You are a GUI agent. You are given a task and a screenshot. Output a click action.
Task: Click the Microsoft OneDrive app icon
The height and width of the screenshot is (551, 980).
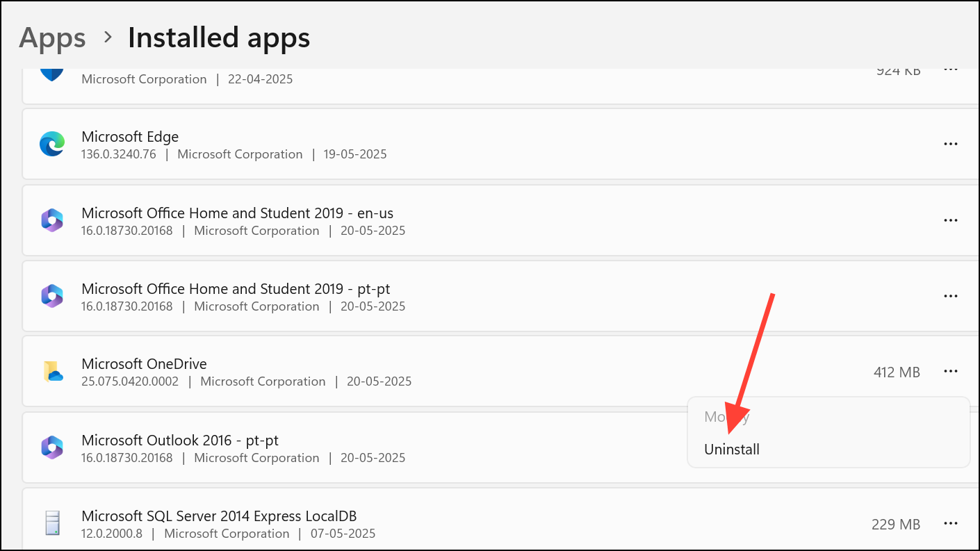click(x=53, y=372)
